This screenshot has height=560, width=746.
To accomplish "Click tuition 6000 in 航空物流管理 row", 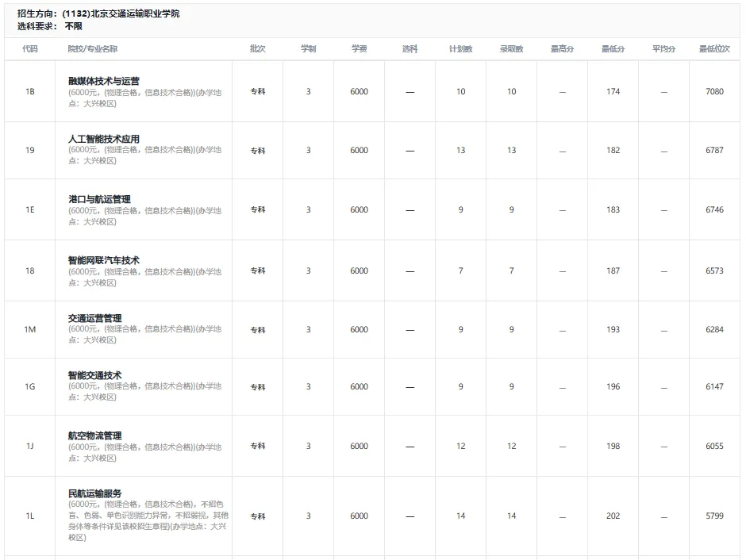I will (x=360, y=446).
